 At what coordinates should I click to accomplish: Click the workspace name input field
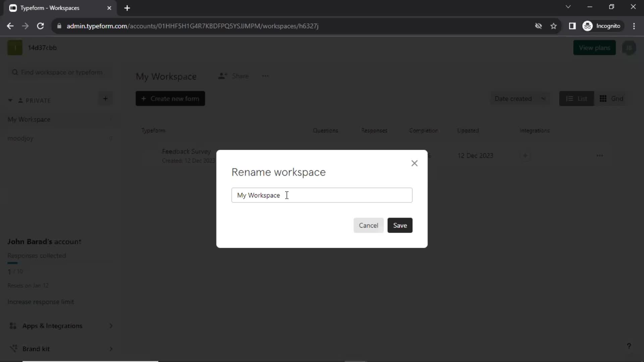(322, 195)
